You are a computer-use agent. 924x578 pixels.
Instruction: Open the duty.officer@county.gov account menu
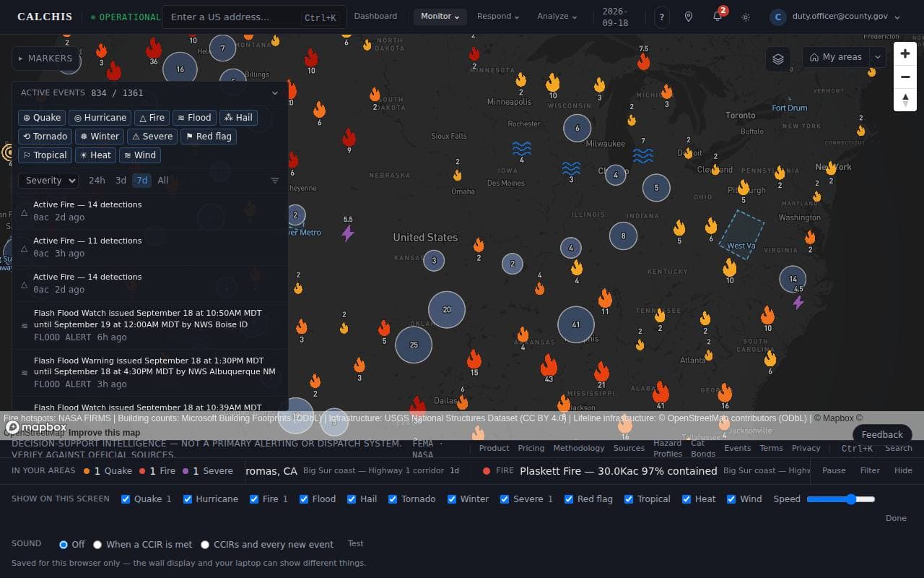tap(835, 17)
